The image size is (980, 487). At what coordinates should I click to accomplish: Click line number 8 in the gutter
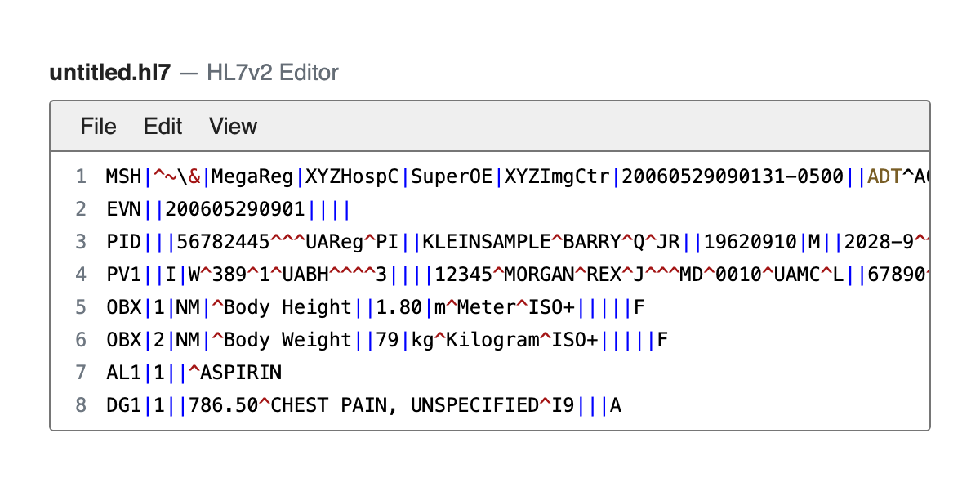[x=80, y=405]
